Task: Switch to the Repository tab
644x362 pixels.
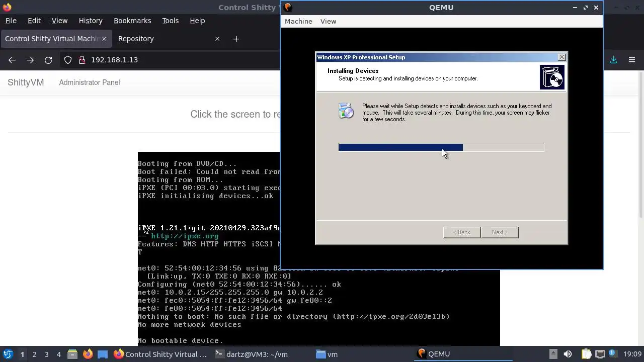Action: coord(168,39)
